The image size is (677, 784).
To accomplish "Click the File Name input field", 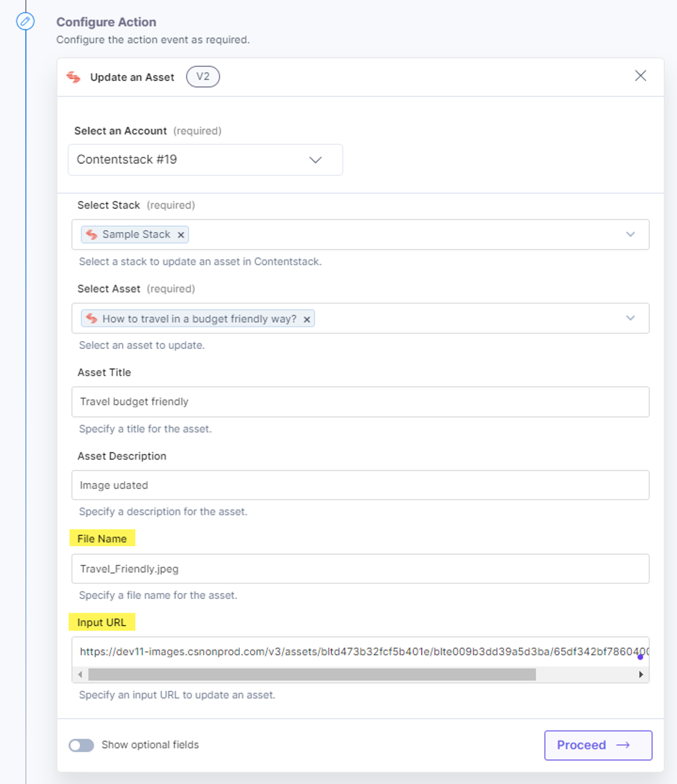I will (360, 569).
